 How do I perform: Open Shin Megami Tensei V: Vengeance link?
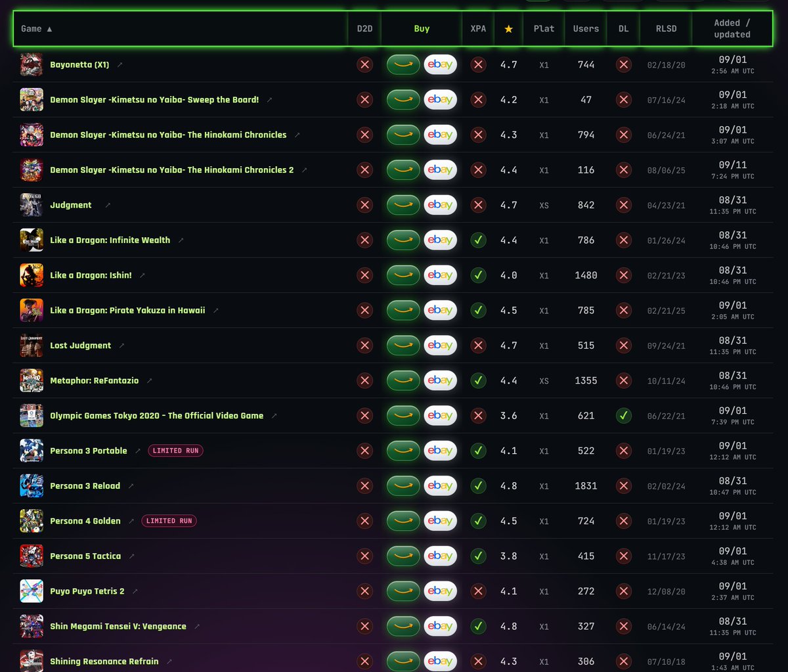pos(118,627)
